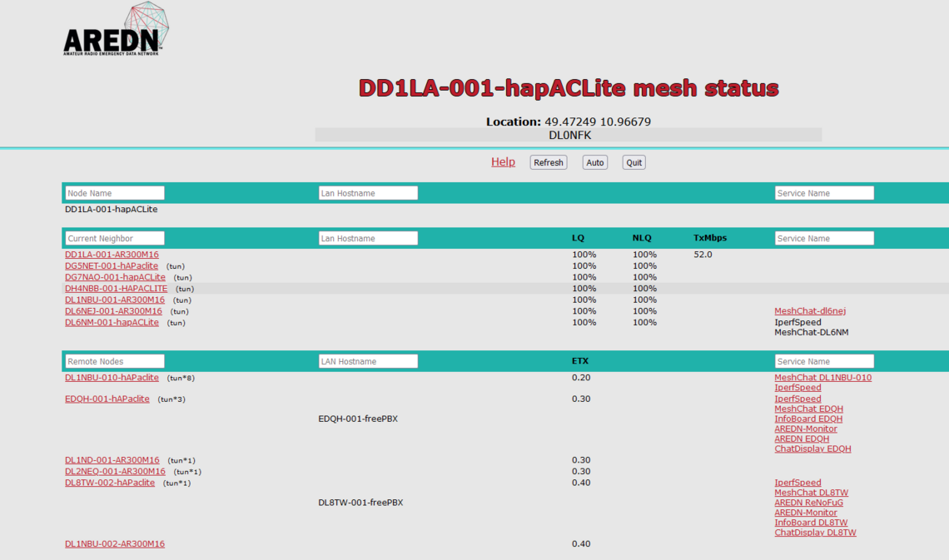Focus the Current Neighbor filter field
Image resolution: width=949 pixels, height=560 pixels.
click(x=114, y=238)
